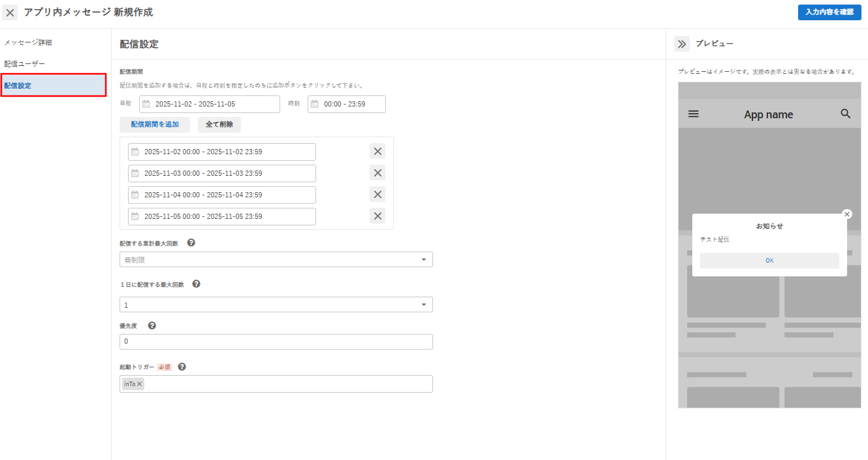Edit the 2025-11-02 00:00 period field

(222, 152)
